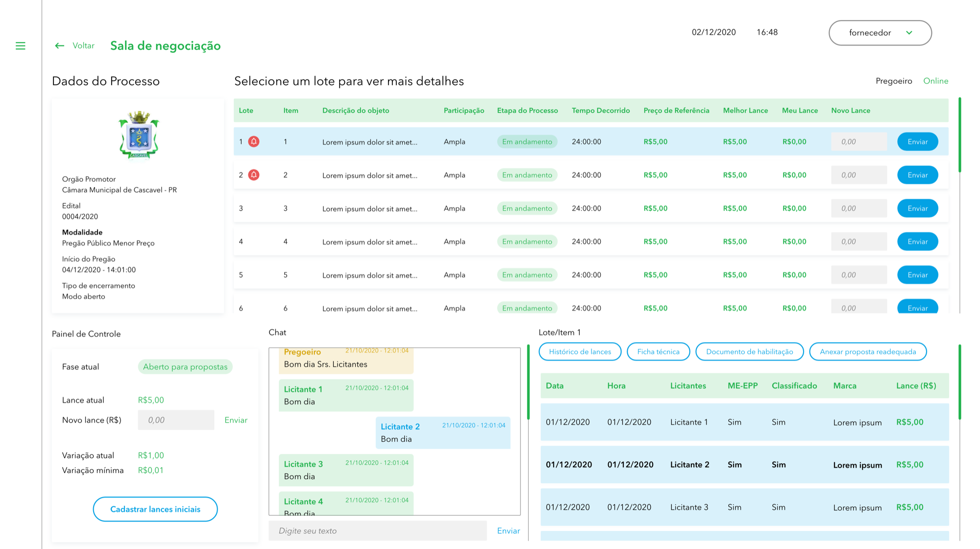Click Edital number 0004/2020
980x549 pixels.
pyautogui.click(x=80, y=217)
